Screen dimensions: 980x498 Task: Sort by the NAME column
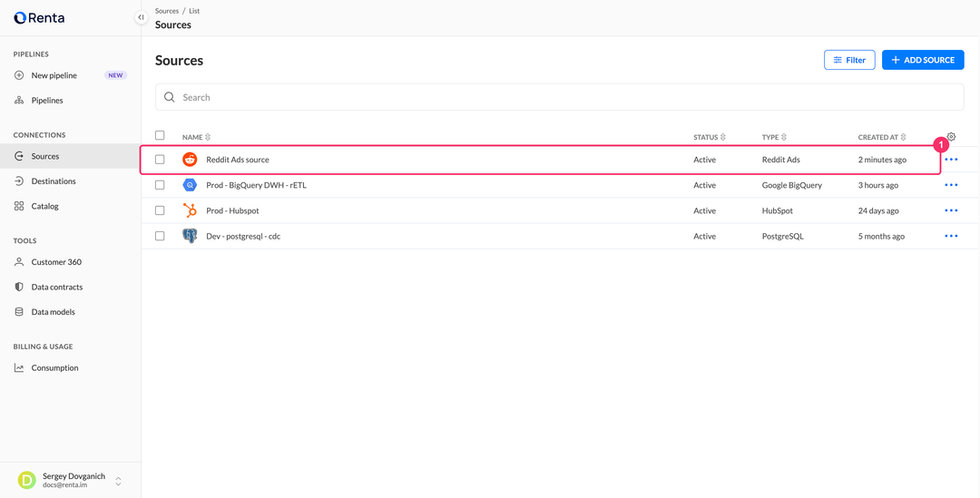pos(196,137)
